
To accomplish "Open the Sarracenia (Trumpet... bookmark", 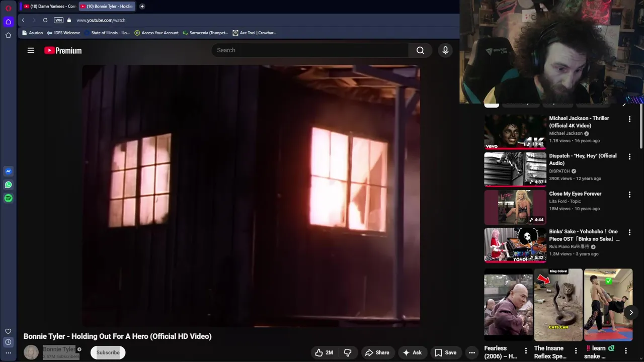I will (205, 33).
